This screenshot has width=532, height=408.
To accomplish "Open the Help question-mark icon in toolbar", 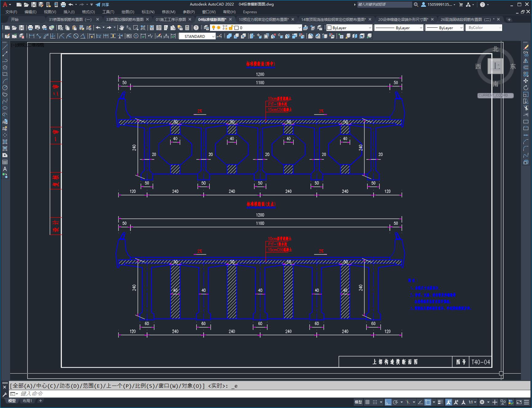I will click(196, 28).
